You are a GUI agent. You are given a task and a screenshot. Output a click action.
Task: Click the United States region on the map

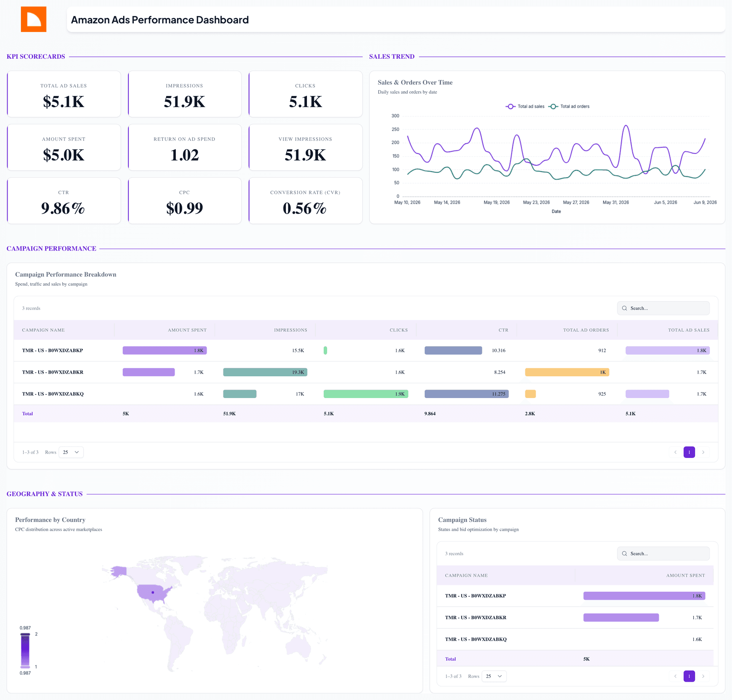point(154,593)
